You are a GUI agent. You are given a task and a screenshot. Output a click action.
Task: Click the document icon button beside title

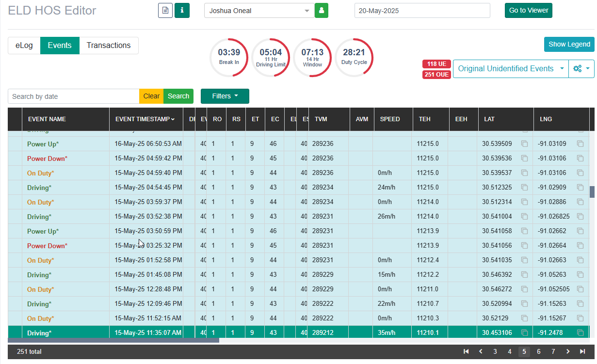(x=165, y=10)
